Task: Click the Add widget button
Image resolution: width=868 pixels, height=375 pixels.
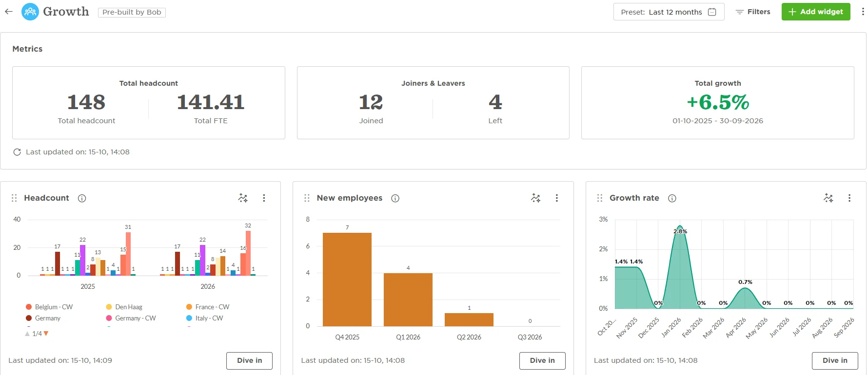Action: tap(816, 12)
